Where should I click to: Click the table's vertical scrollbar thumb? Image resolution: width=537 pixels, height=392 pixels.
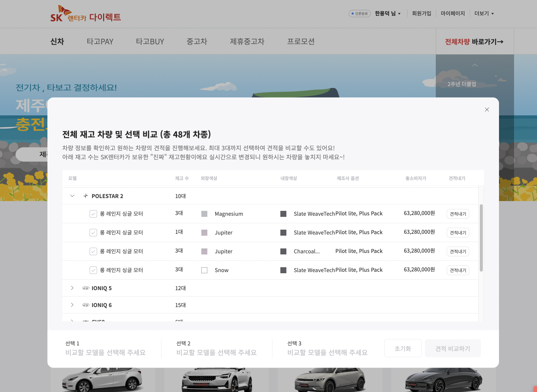tap(481, 238)
